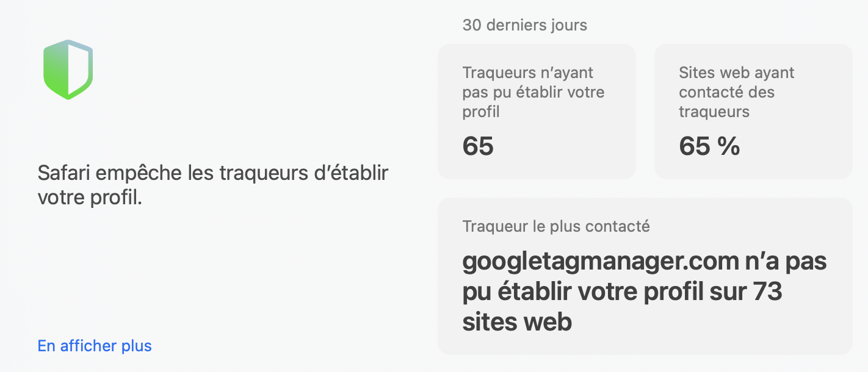Click the blocked trackers count 65
The width and height of the screenshot is (868, 372).
coord(478,146)
